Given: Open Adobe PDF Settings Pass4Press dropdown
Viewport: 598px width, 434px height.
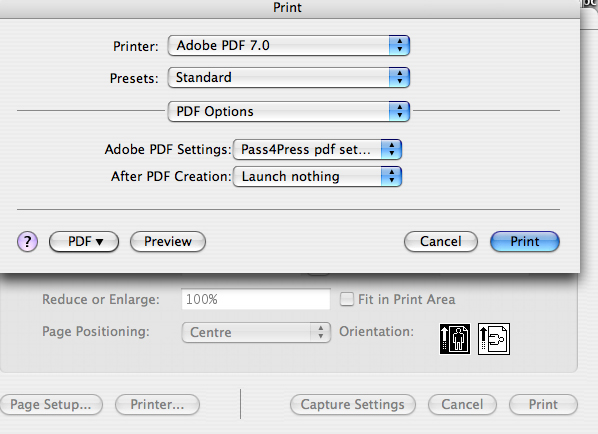Looking at the screenshot, I should (x=317, y=149).
